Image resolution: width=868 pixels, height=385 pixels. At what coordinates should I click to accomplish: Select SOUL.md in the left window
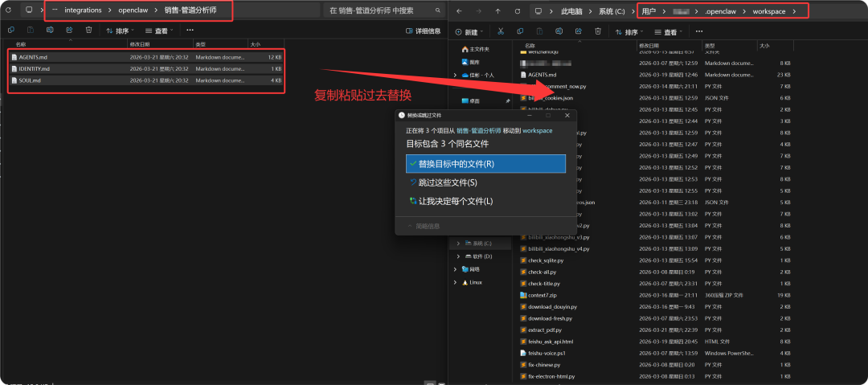[x=147, y=80]
